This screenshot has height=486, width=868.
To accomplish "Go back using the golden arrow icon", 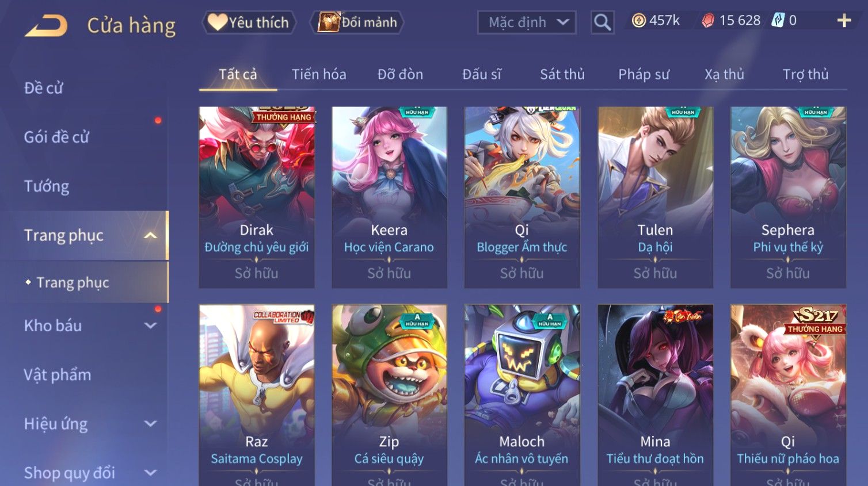I will click(46, 26).
